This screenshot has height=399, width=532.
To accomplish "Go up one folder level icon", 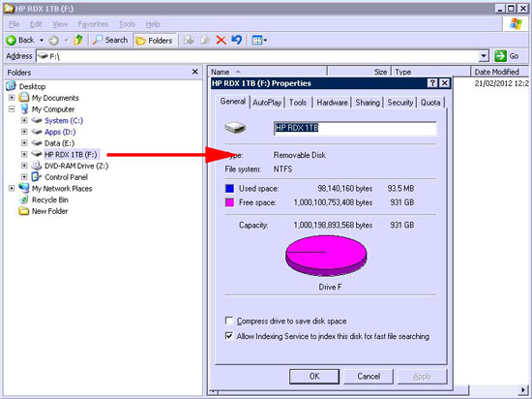I will [x=78, y=40].
